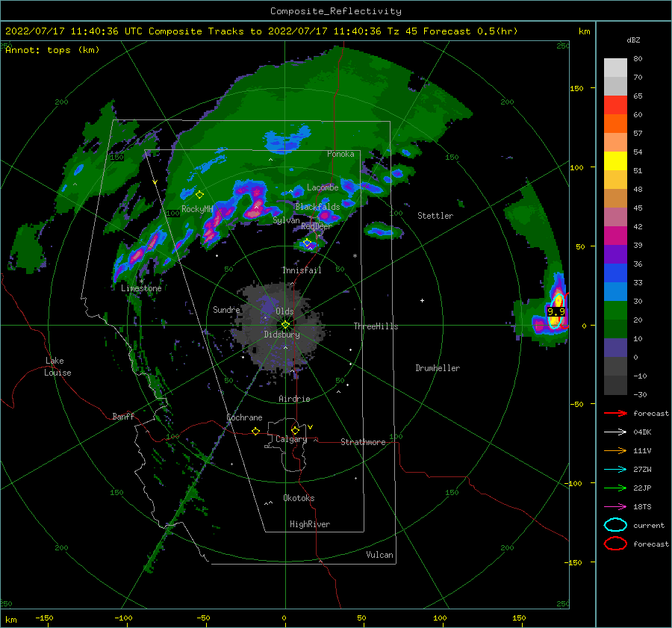672x628 pixels.
Task: Click the asterisk marker south of Stettler
Action: tap(355, 256)
